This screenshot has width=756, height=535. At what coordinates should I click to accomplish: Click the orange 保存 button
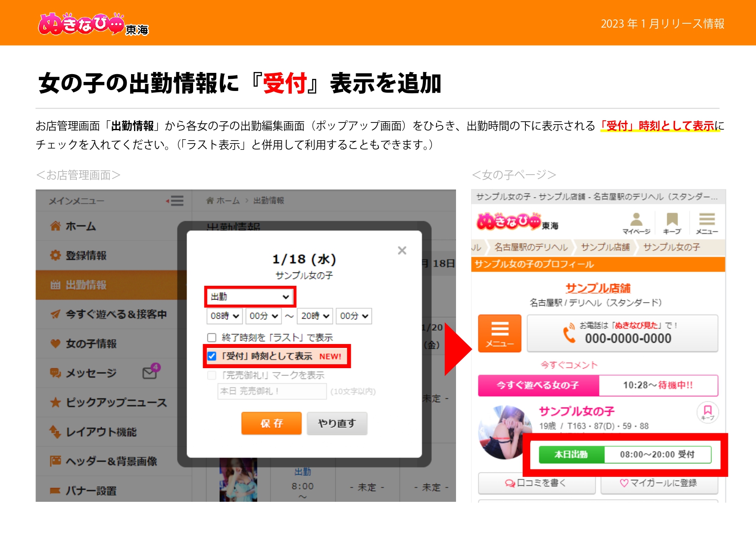[x=272, y=423]
